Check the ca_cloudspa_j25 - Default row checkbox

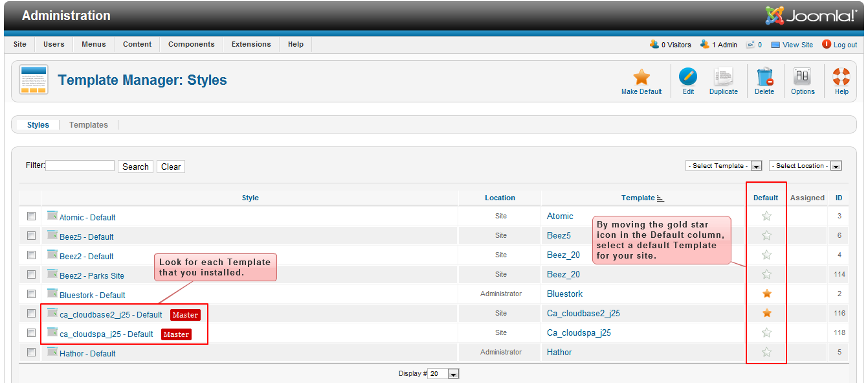31,333
